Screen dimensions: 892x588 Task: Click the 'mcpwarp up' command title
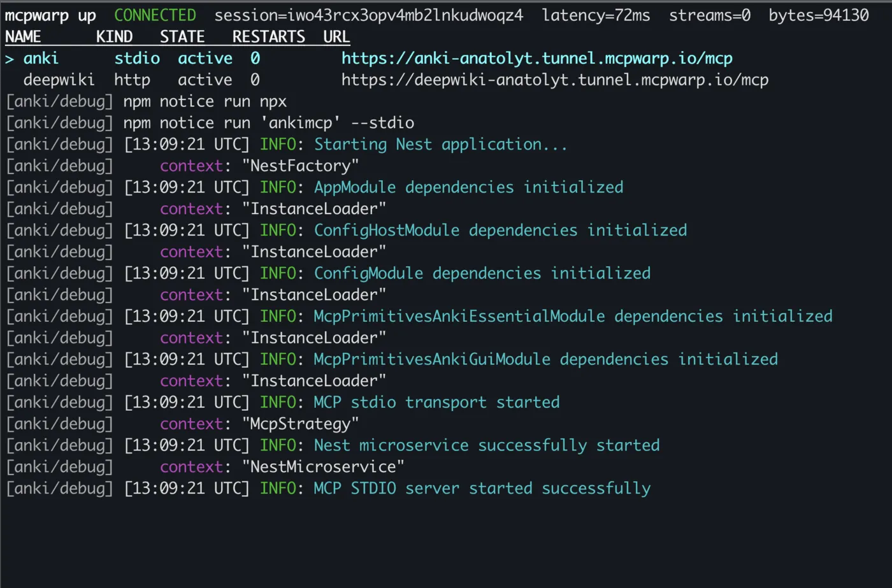click(50, 16)
